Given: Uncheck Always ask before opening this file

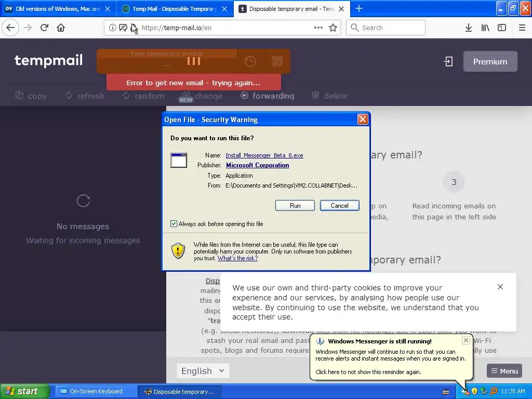Looking at the screenshot, I should coord(174,223).
